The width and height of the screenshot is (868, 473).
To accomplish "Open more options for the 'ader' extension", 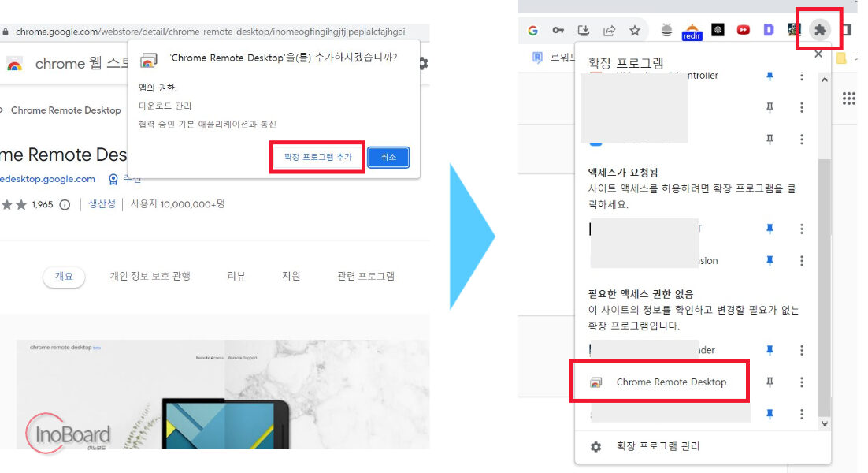I will tap(802, 350).
